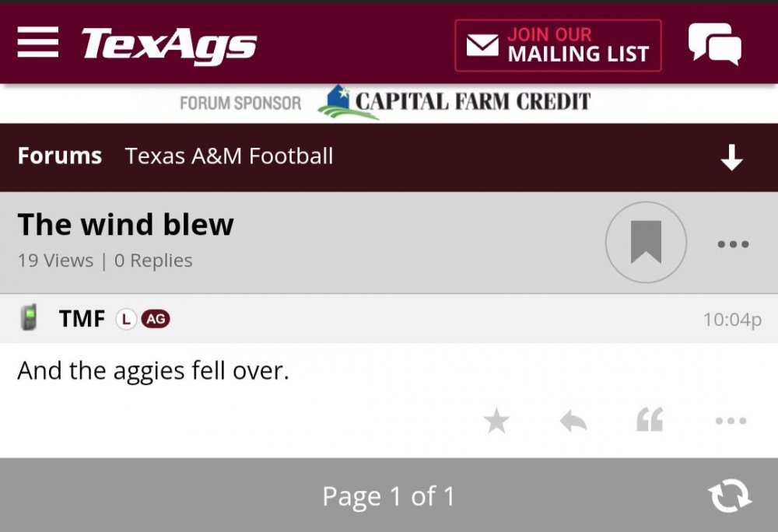View the TMF user profile
778x532 pixels.
pyautogui.click(x=82, y=318)
